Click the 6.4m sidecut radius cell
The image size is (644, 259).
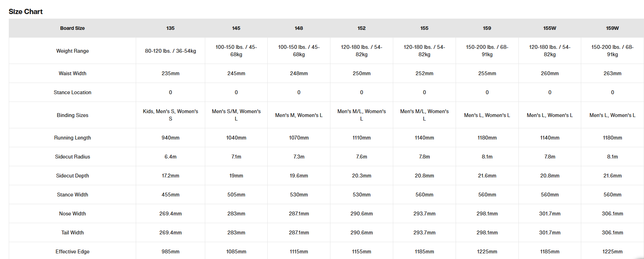(x=170, y=157)
